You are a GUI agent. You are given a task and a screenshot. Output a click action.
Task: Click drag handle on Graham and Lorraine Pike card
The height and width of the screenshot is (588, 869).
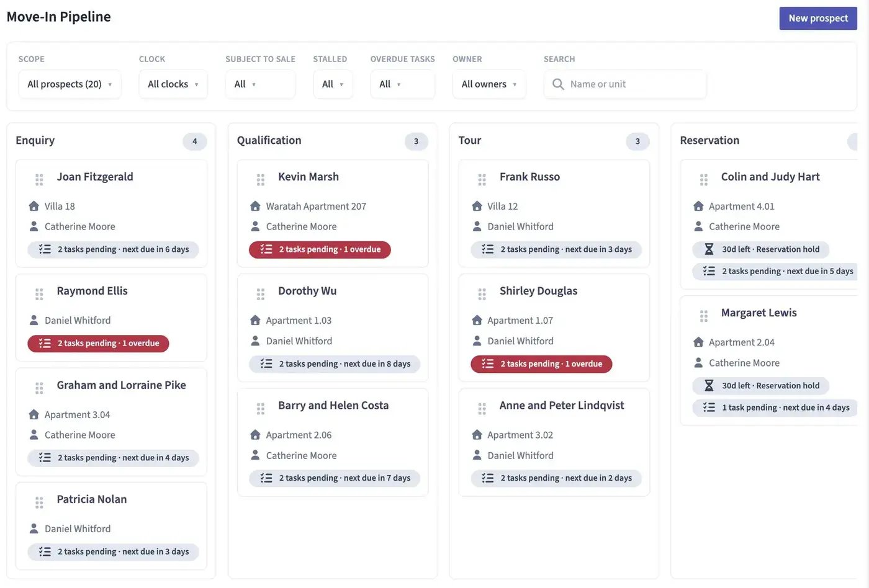tap(39, 388)
